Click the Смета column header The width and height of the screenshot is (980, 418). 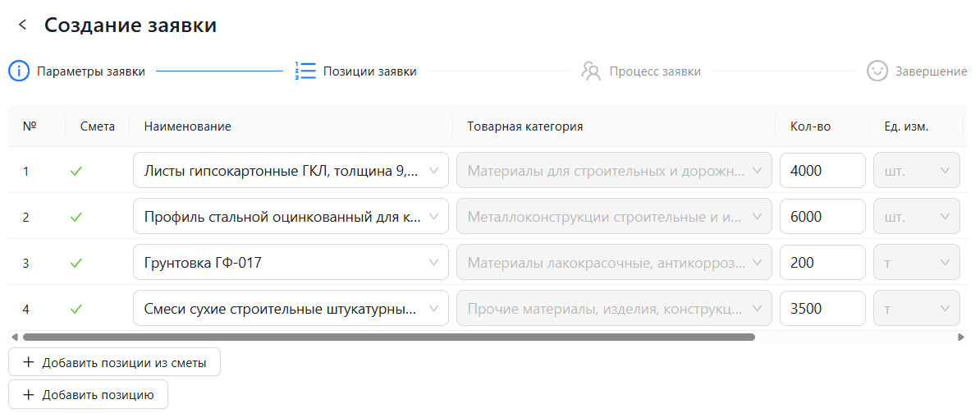click(x=98, y=126)
